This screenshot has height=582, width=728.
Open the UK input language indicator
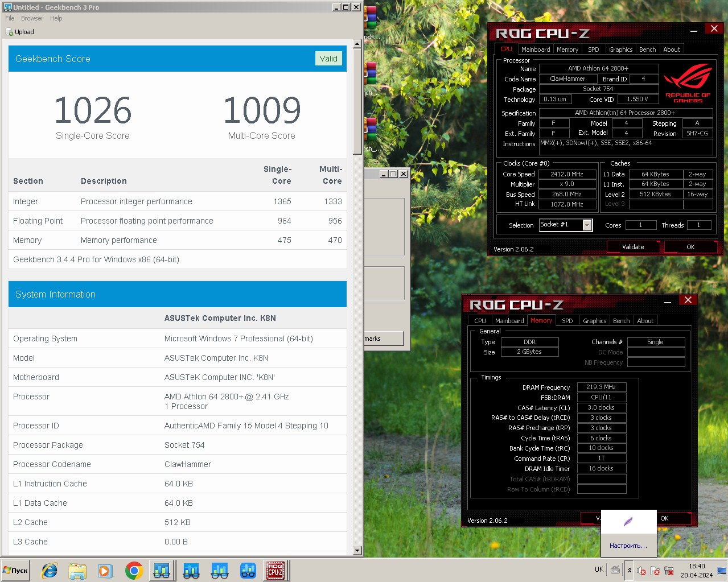[599, 569]
